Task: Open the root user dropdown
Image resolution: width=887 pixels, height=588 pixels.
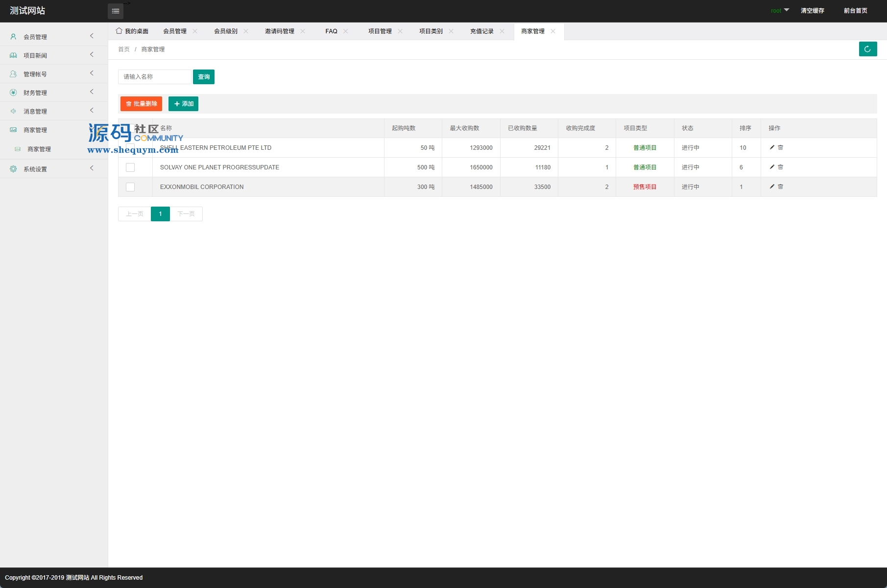Action: click(x=780, y=10)
